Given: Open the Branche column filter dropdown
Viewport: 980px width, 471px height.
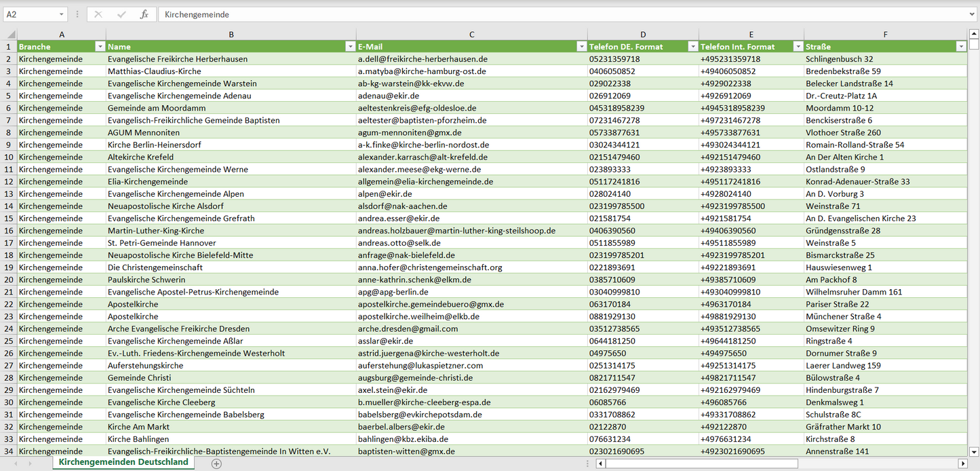Looking at the screenshot, I should click(x=100, y=47).
